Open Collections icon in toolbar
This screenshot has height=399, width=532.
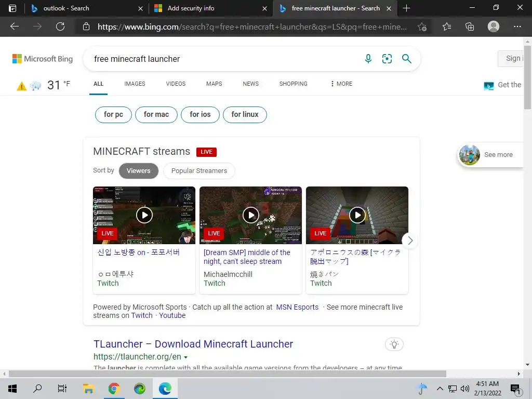(470, 26)
